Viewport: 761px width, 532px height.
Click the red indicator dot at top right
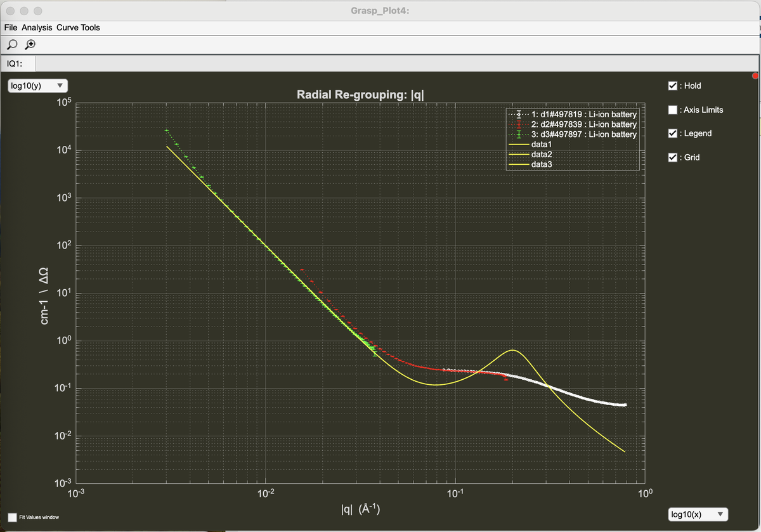(x=755, y=76)
